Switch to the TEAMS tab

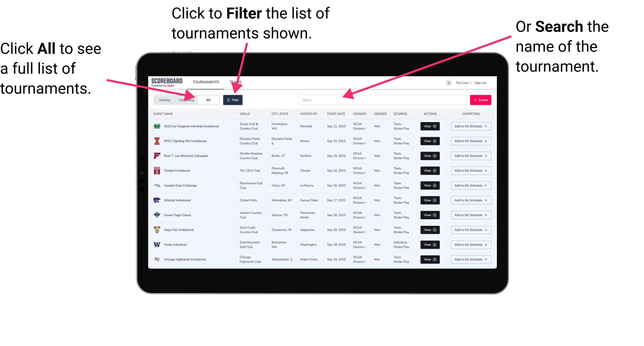236,82
